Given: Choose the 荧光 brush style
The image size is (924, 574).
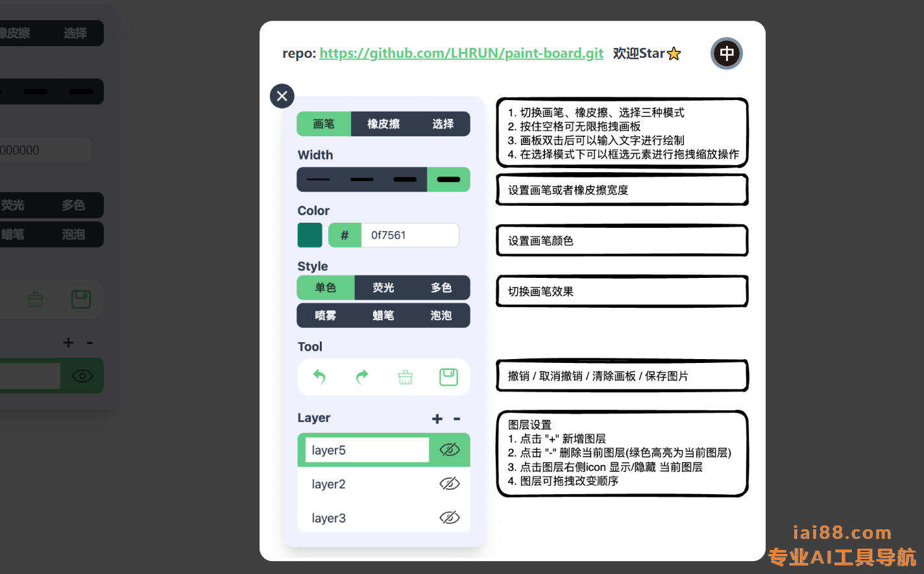Looking at the screenshot, I should 383,288.
